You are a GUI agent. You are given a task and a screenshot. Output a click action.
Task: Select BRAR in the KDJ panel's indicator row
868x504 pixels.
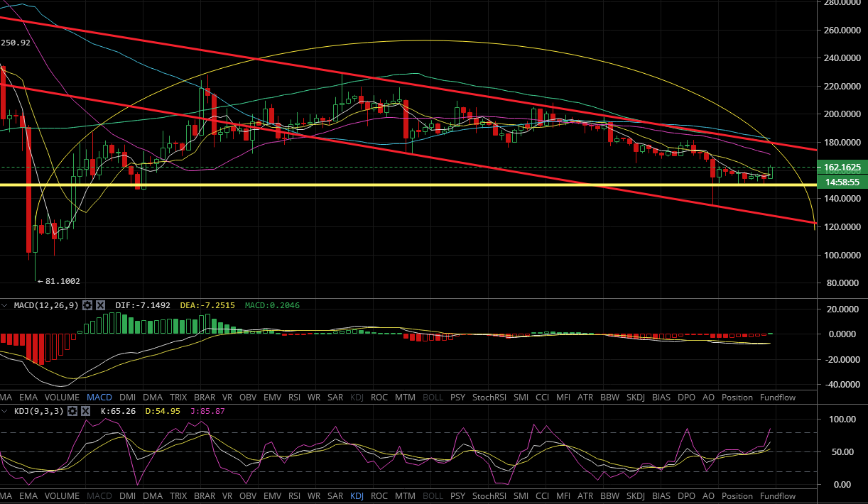(205, 495)
